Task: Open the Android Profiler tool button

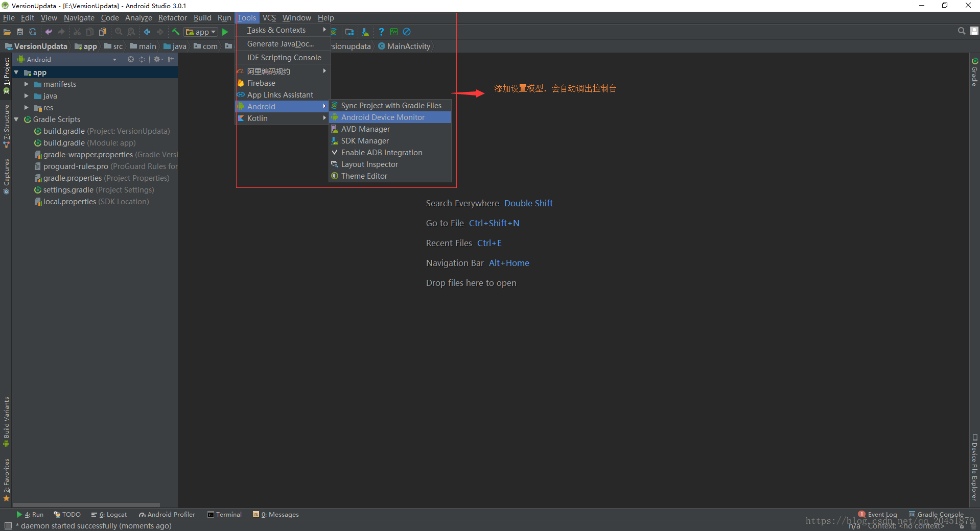Action: [167, 515]
